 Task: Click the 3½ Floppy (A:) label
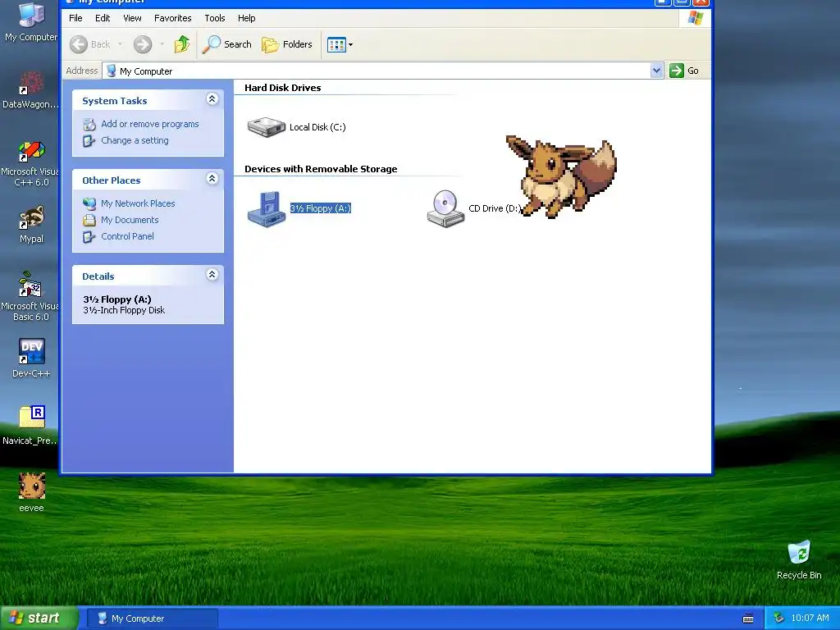321,208
